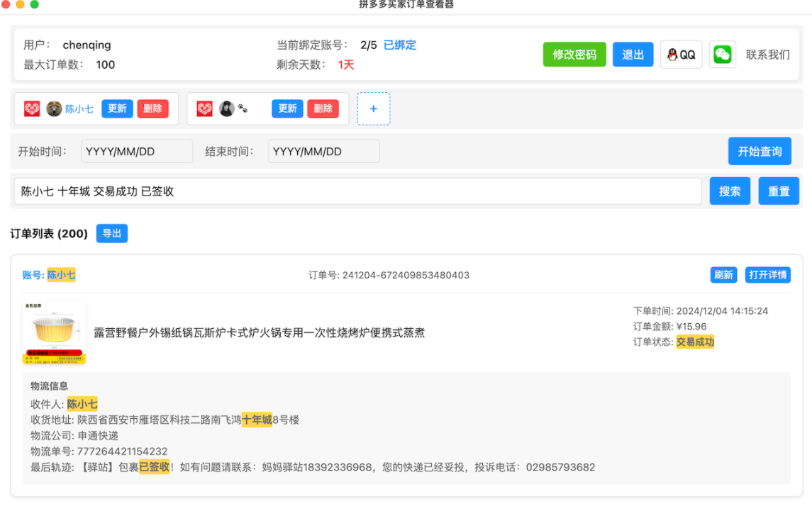Click the green window maximize button

(34, 4)
